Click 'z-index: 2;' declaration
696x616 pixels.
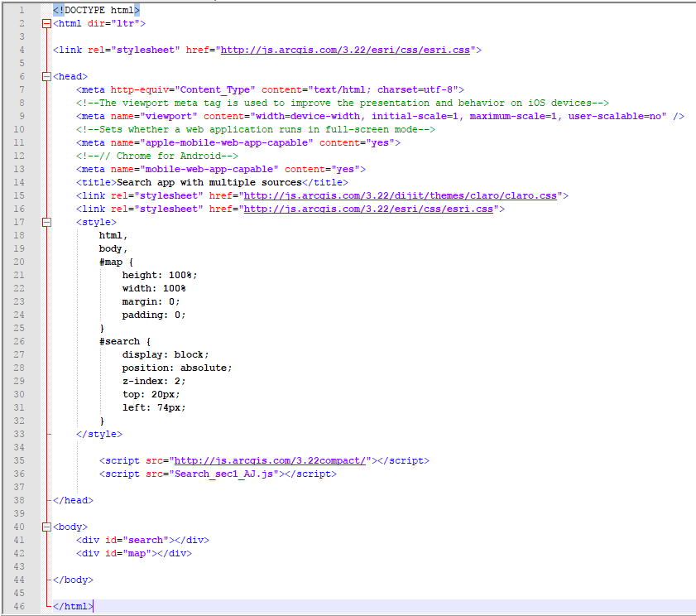154,381
